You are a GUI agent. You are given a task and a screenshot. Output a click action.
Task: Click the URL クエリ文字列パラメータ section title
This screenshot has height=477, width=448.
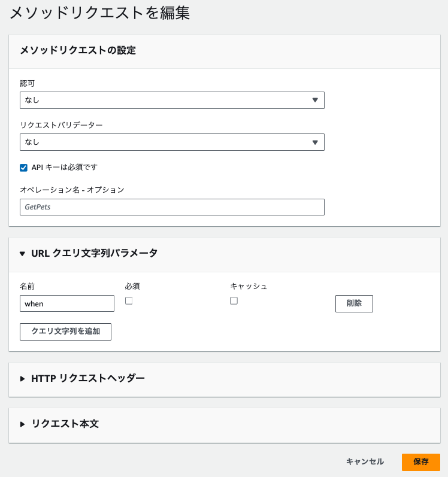[94, 253]
